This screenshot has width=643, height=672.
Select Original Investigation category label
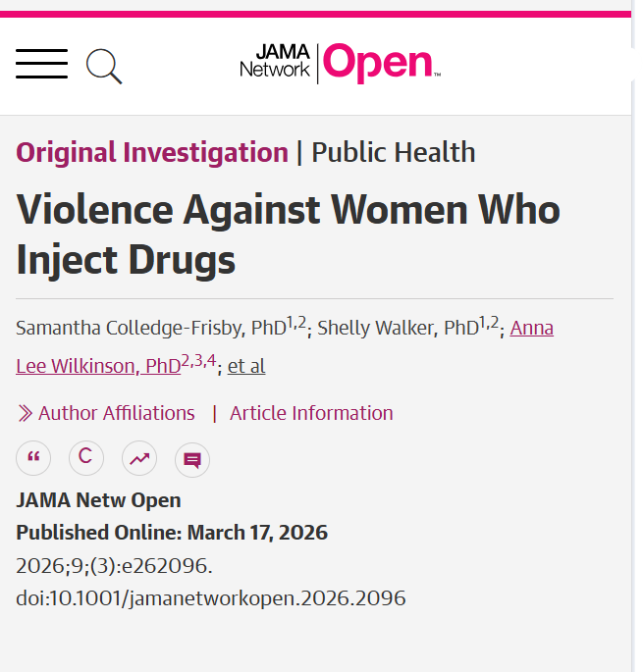(x=152, y=152)
